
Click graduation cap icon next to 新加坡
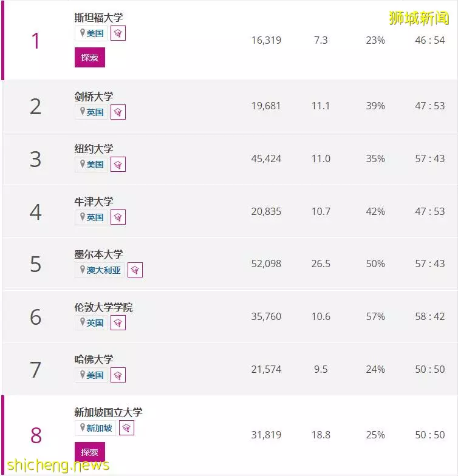pyautogui.click(x=126, y=428)
